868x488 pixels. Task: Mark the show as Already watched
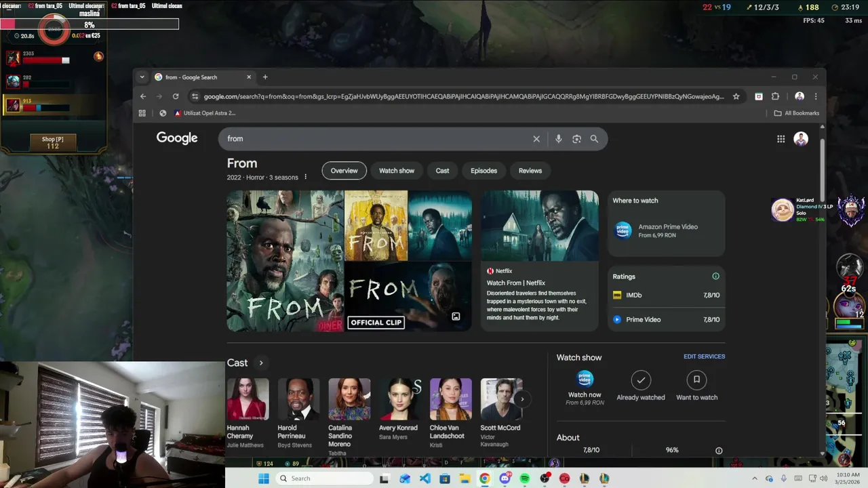click(x=641, y=386)
